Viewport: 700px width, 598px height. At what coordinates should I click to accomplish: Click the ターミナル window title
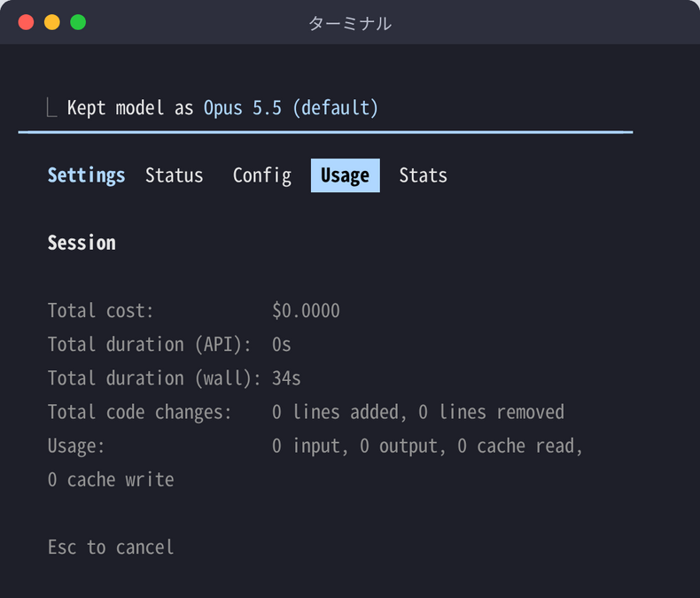coord(350,23)
